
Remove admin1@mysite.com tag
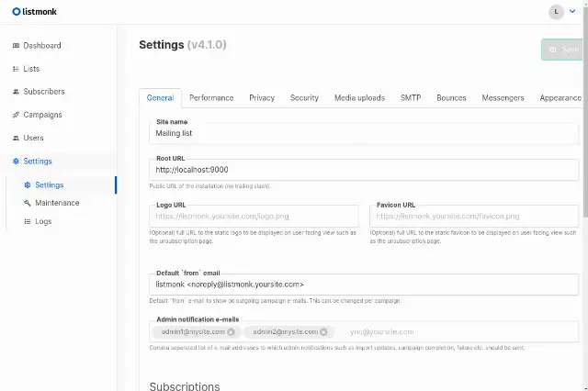(x=231, y=332)
